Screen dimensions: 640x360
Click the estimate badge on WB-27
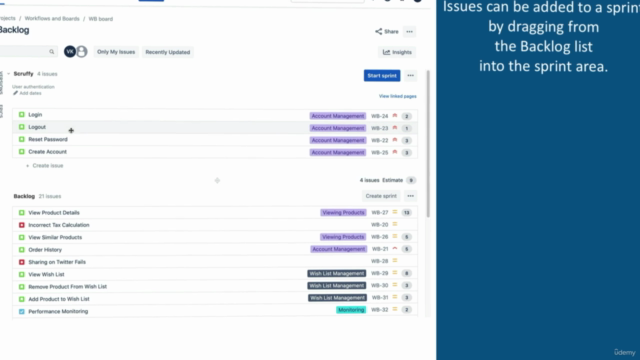[407, 213]
